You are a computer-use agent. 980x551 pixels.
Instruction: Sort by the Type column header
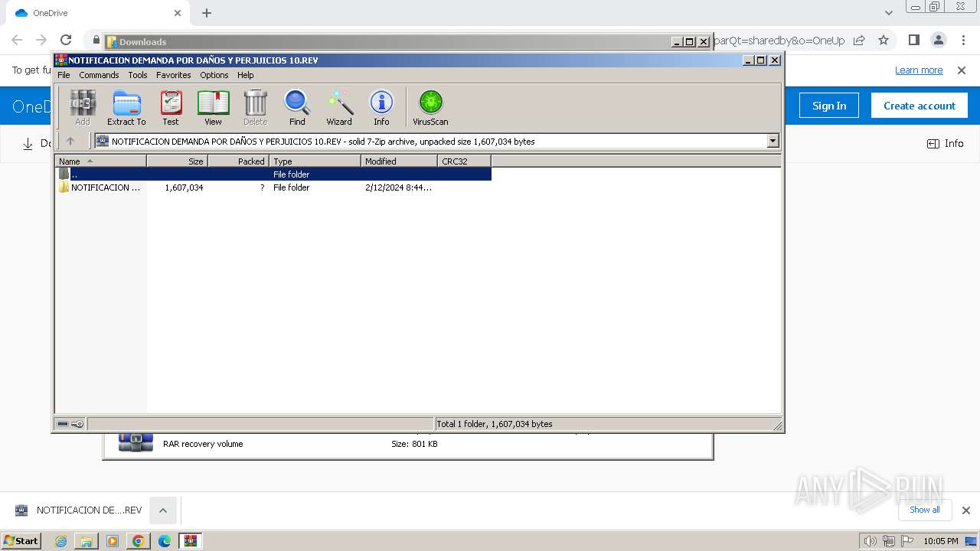pos(315,161)
